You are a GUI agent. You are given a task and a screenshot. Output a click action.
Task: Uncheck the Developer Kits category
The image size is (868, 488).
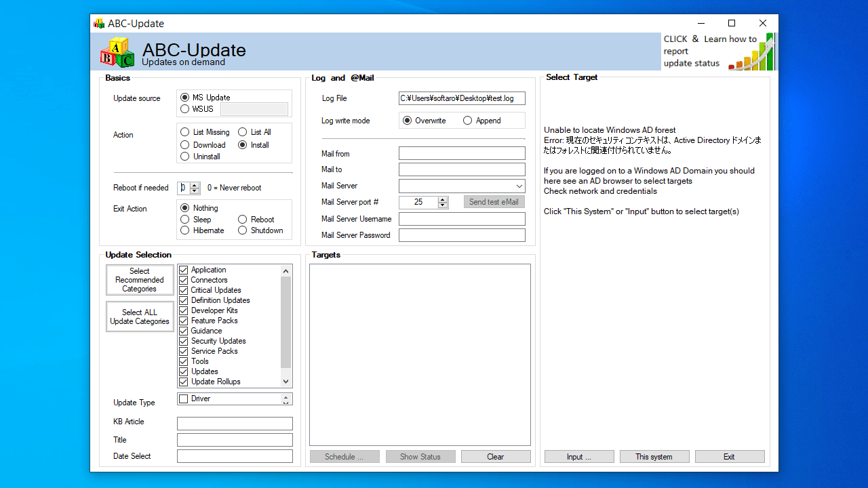(x=183, y=310)
